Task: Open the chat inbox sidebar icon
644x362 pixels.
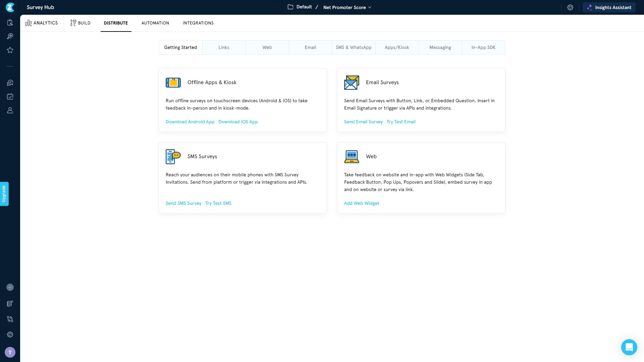Action: 10,83
